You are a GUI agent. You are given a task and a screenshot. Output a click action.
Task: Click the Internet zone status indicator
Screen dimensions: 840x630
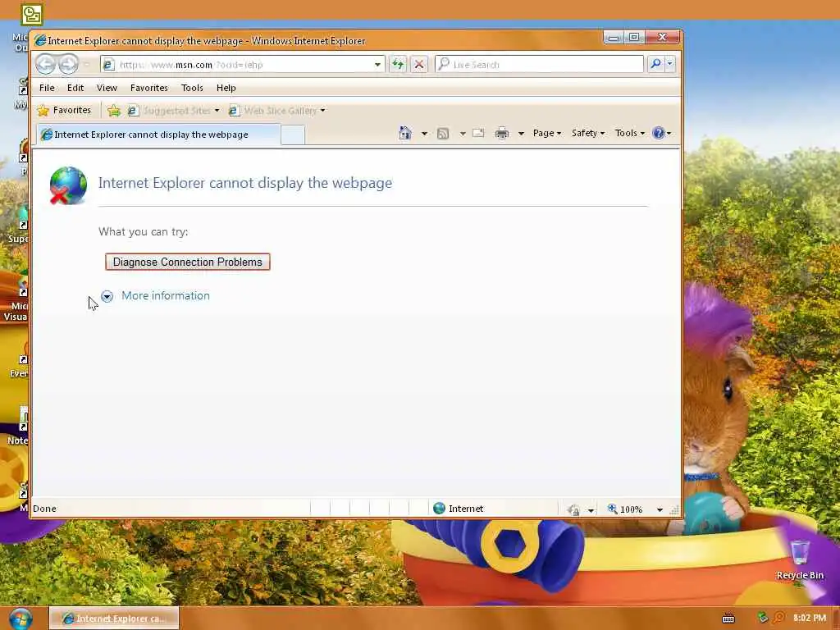(458, 509)
